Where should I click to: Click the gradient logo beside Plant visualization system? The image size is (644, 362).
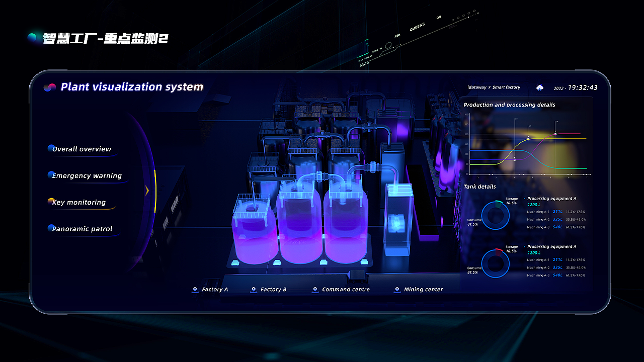pos(49,87)
